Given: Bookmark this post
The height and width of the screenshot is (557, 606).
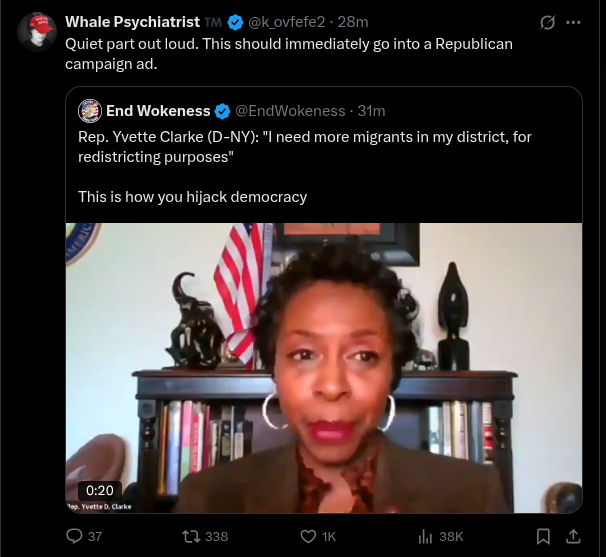Looking at the screenshot, I should 543,536.
